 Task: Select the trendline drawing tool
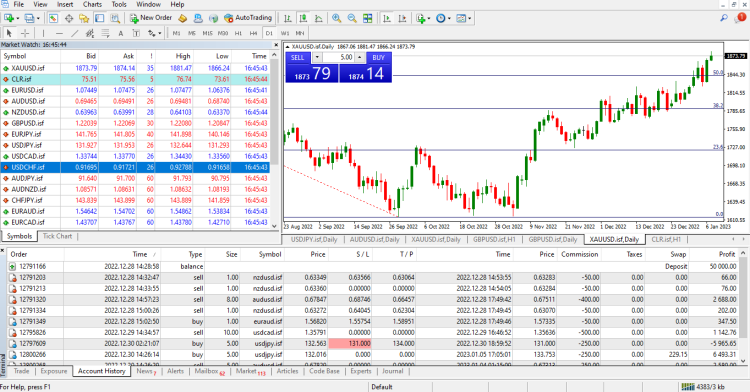(74, 33)
